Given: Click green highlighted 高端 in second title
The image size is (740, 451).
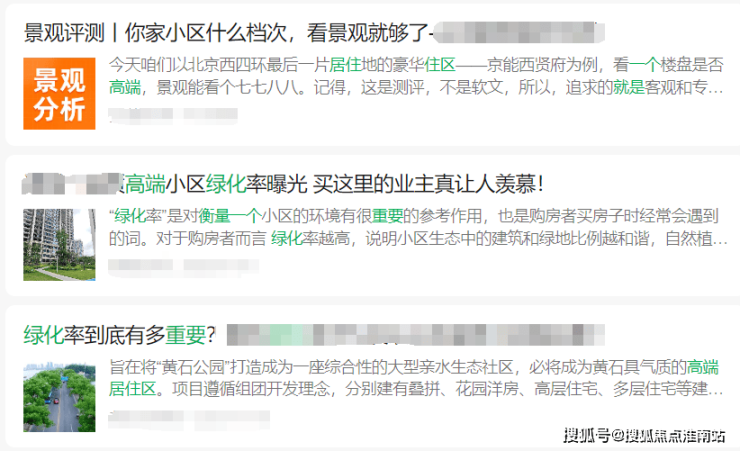Looking at the screenshot, I should click(145, 184).
